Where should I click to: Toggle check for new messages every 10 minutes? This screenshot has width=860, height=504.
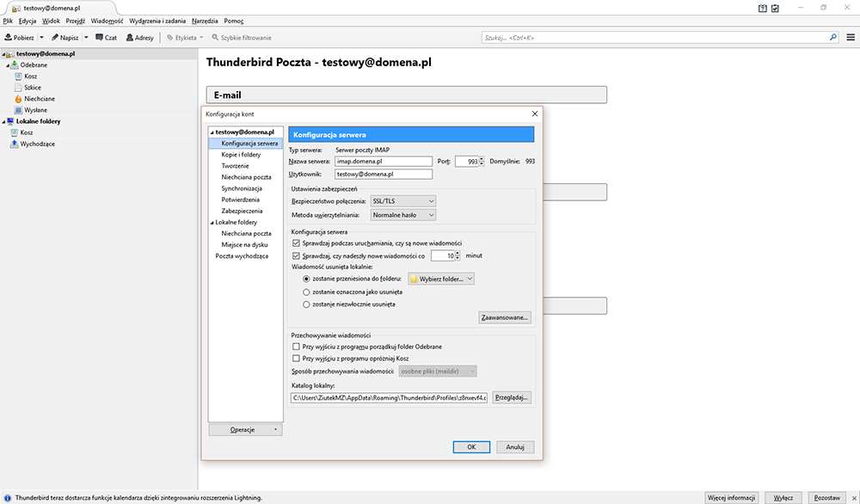(296, 255)
